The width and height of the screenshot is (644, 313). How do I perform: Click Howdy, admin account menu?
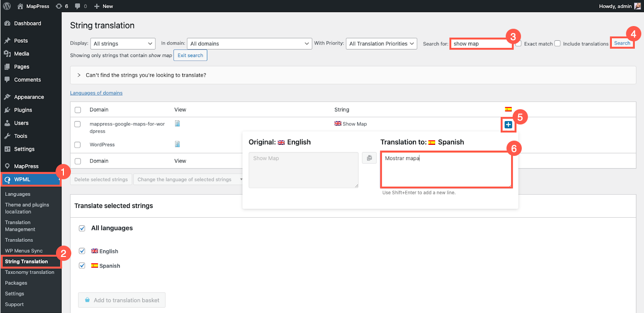pos(619,6)
